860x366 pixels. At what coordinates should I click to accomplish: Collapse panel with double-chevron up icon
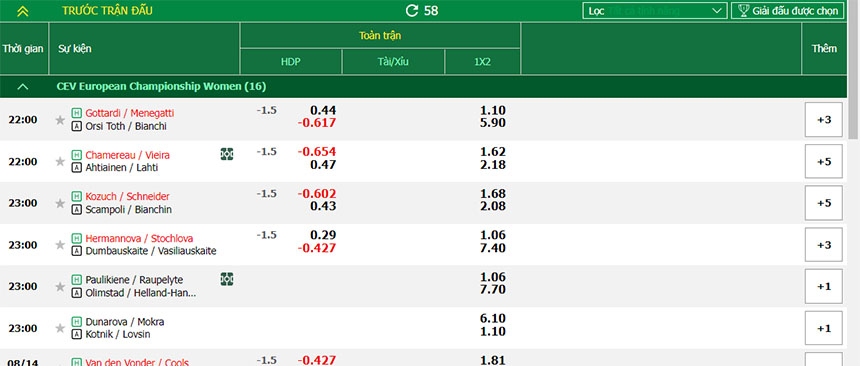click(22, 11)
